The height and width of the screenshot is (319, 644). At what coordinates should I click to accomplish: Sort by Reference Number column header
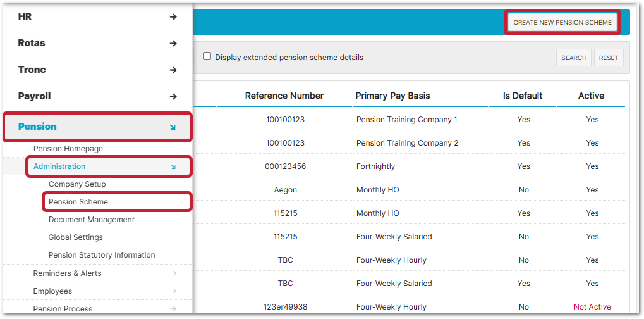(x=284, y=96)
